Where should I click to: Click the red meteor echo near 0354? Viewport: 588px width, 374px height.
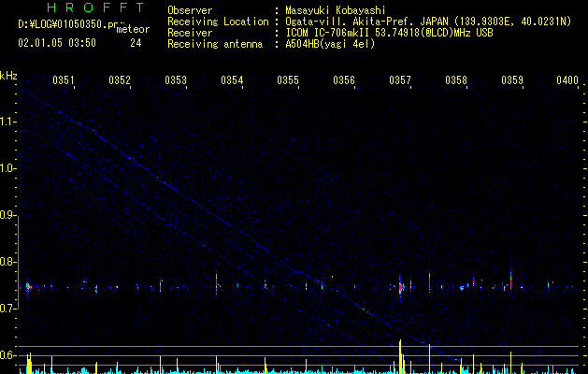216,282
